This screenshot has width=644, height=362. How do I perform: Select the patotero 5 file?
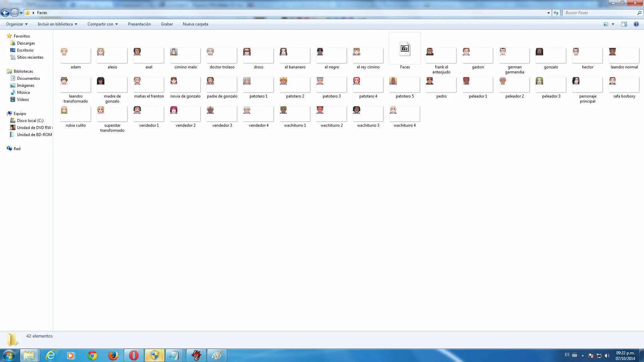[405, 85]
